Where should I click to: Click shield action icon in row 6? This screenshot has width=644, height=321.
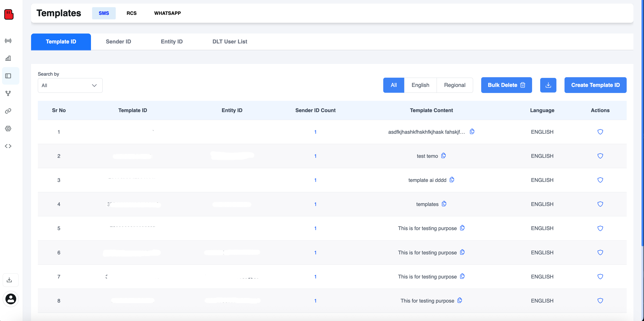coord(600,253)
